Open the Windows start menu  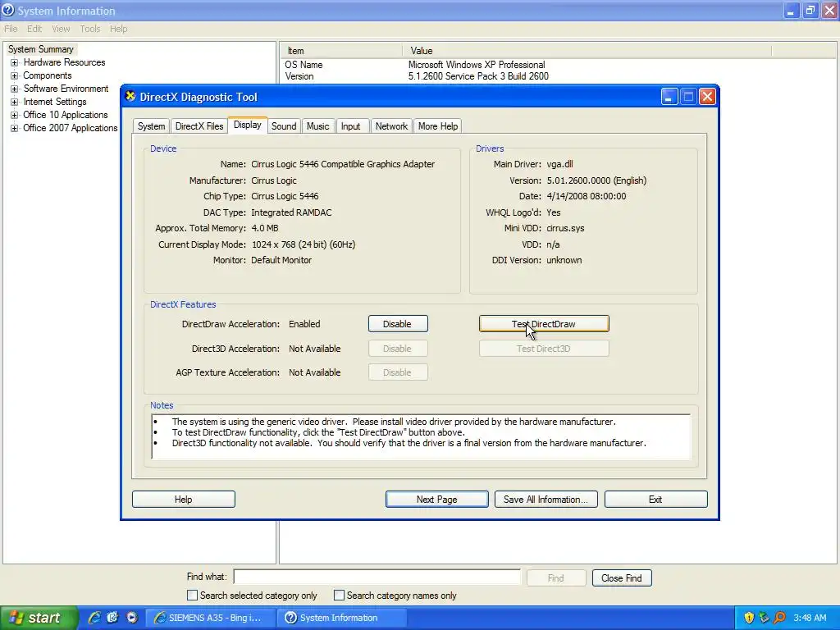[x=39, y=618]
